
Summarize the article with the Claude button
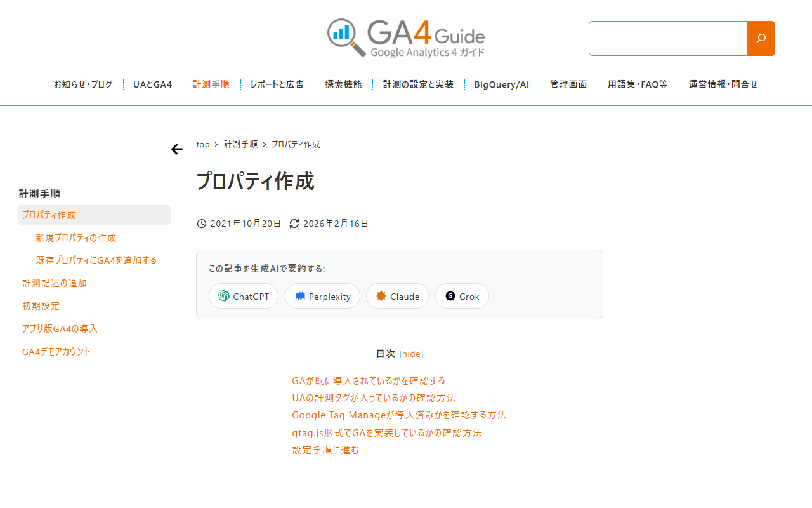coord(397,296)
